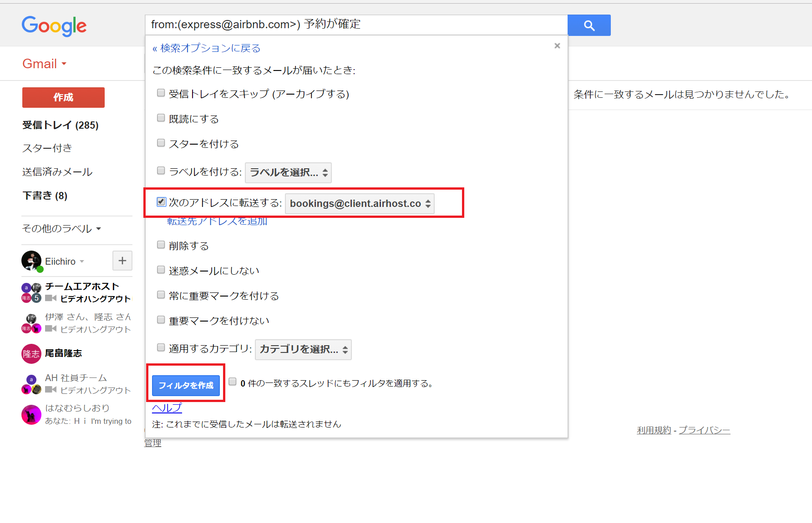Click チームエアホスト group avatar cluster

click(x=31, y=292)
